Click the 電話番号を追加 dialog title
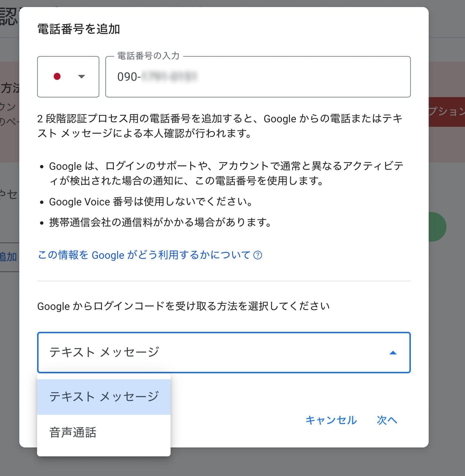Screen dimensions: 465x476 coord(79,29)
